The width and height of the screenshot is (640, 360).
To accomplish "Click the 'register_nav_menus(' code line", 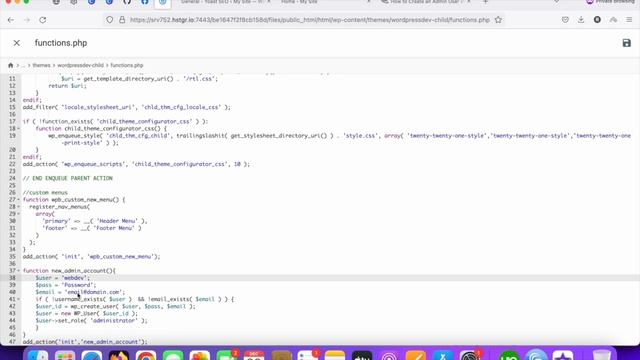I will point(60,207).
